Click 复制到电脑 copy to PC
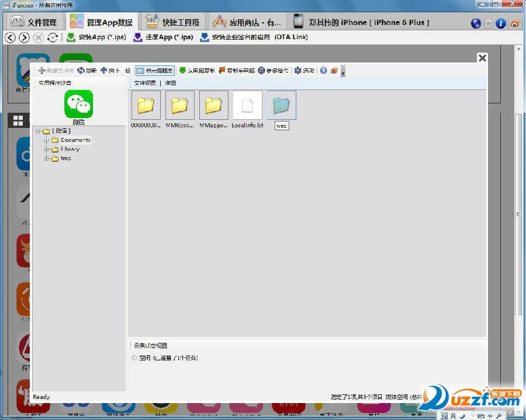 tap(237, 71)
